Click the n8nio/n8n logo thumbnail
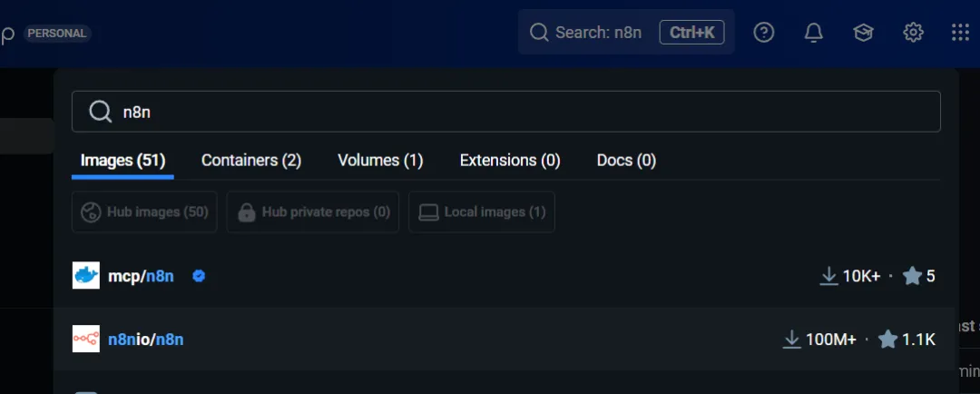This screenshot has width=980, height=394. click(x=86, y=339)
